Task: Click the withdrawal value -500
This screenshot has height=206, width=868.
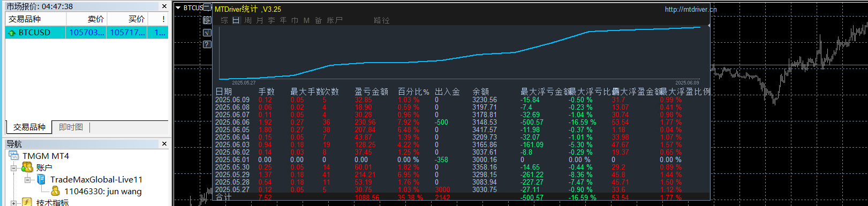Action: click(441, 122)
